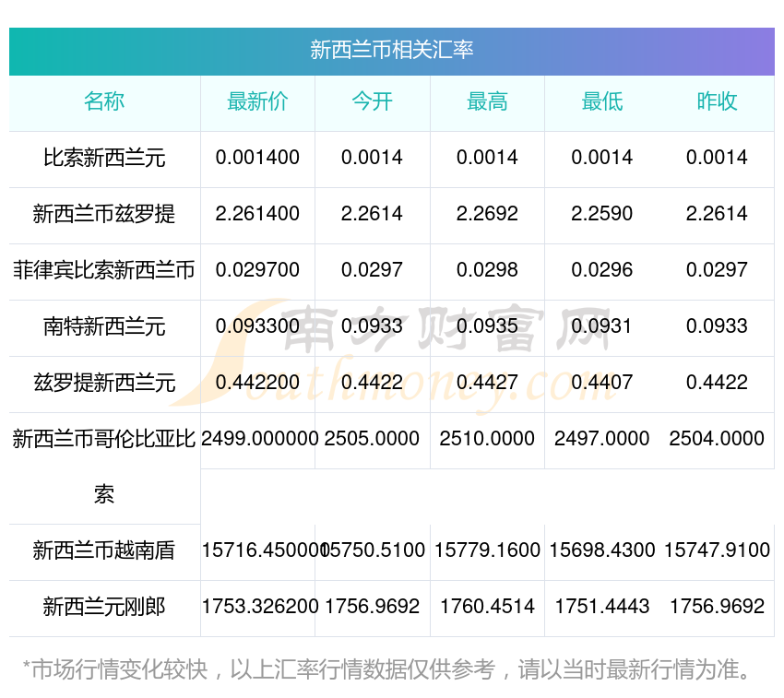Click the high value 0.0298
The height and width of the screenshot is (698, 784).
pyautogui.click(x=487, y=270)
